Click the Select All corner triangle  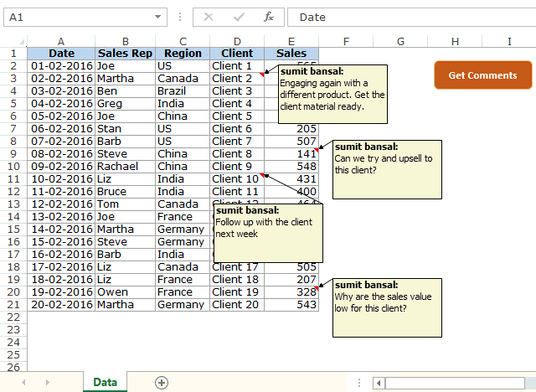coord(22,42)
